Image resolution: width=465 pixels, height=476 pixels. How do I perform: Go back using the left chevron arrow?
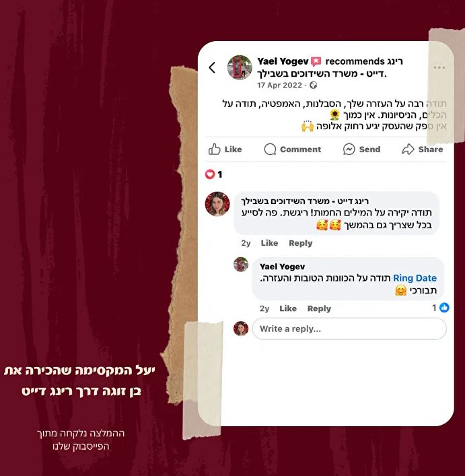pos(213,67)
